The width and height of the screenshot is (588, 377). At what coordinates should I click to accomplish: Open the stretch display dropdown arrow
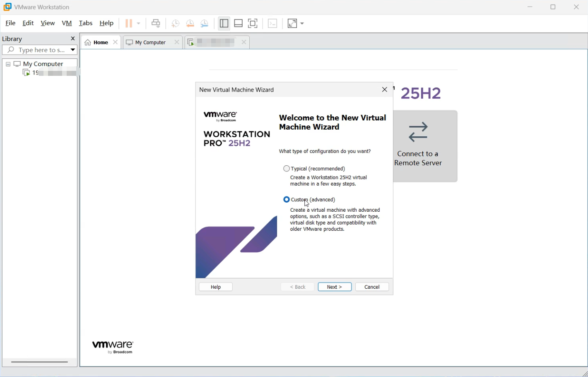[302, 24]
